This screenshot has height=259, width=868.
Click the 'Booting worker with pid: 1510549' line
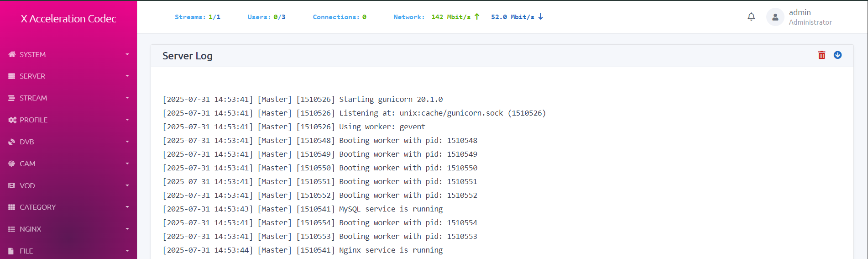[320, 154]
